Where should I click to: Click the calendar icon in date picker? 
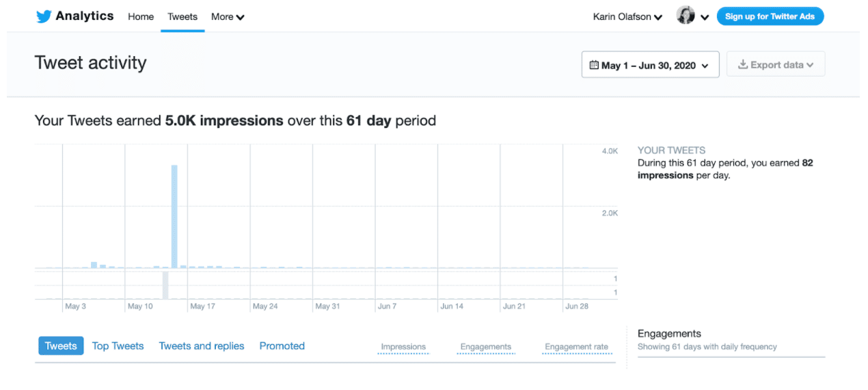click(x=594, y=65)
